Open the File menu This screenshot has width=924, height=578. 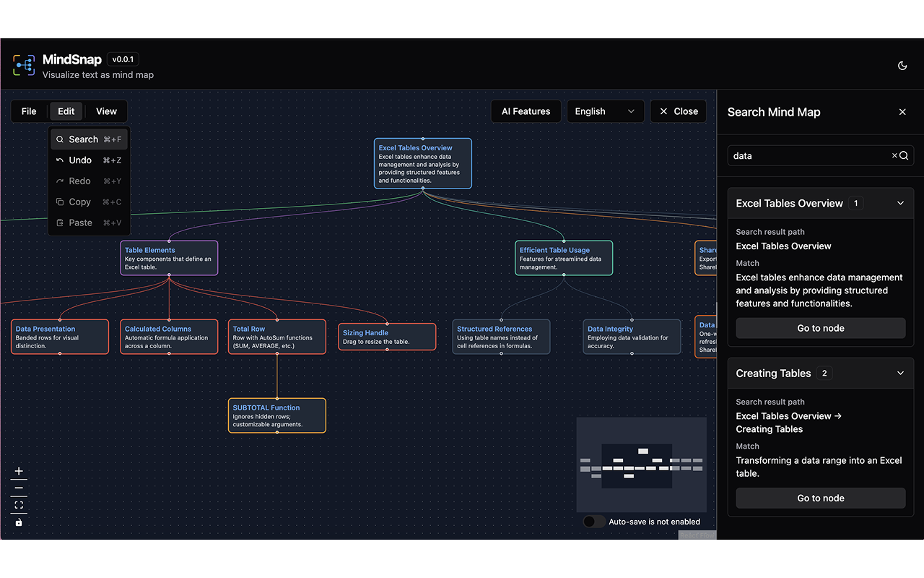pyautogui.click(x=29, y=111)
